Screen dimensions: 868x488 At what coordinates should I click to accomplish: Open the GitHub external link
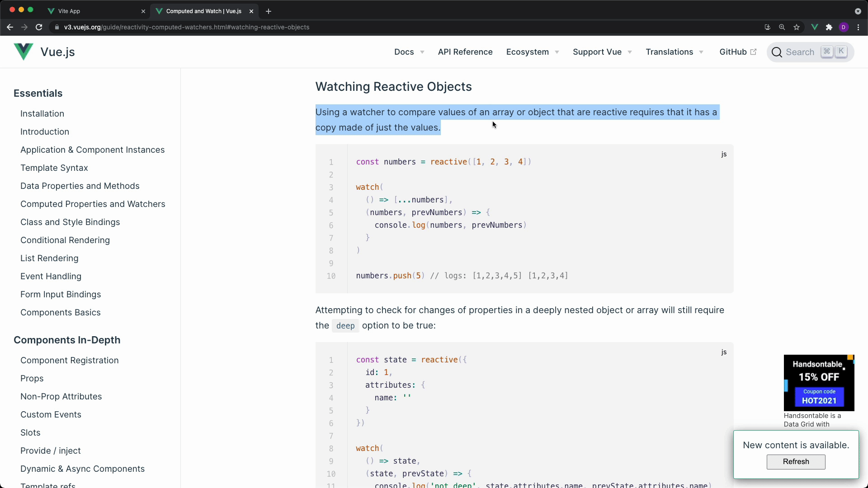coord(737,52)
